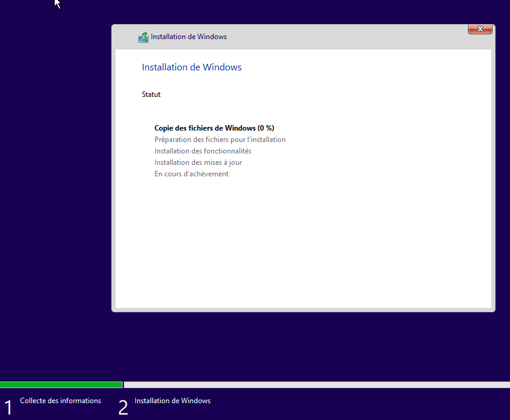The image size is (510, 420).
Task: Click the phase number 1 at bottom
Action: click(x=8, y=407)
